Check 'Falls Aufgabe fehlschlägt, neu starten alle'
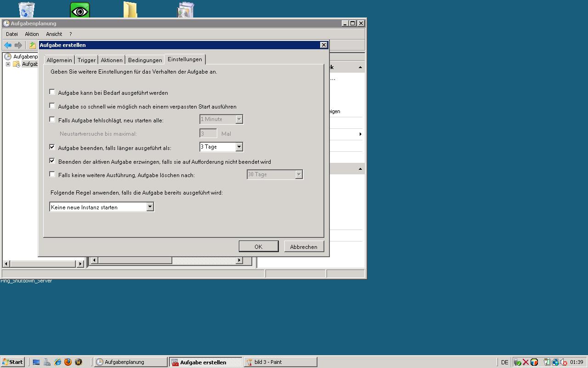The image size is (588, 368). point(52,120)
